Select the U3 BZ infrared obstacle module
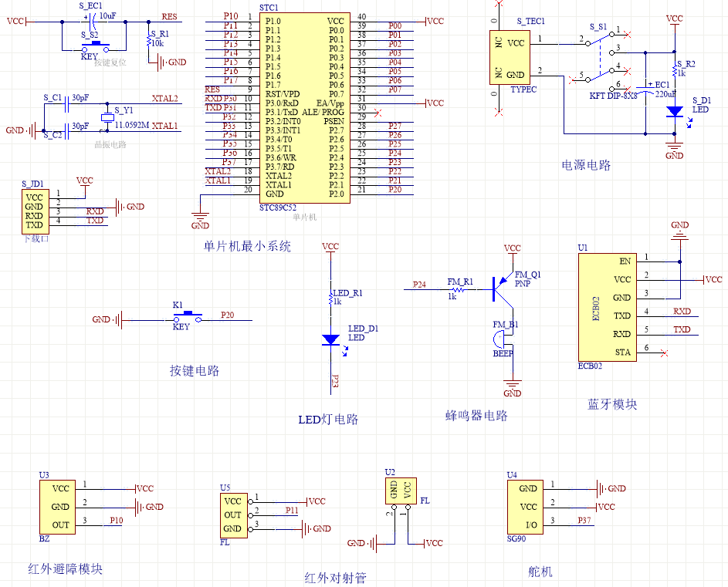Image resolution: width=728 pixels, height=587 pixels. pos(58,507)
